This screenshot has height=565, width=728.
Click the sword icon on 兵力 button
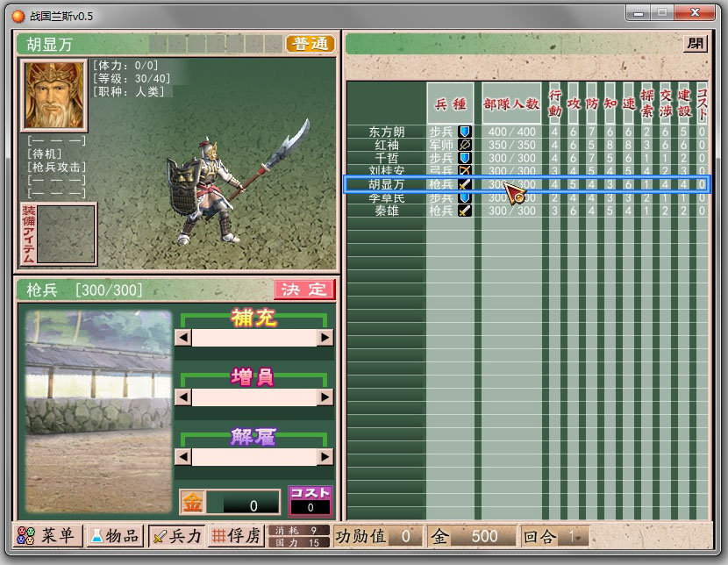[x=160, y=536]
